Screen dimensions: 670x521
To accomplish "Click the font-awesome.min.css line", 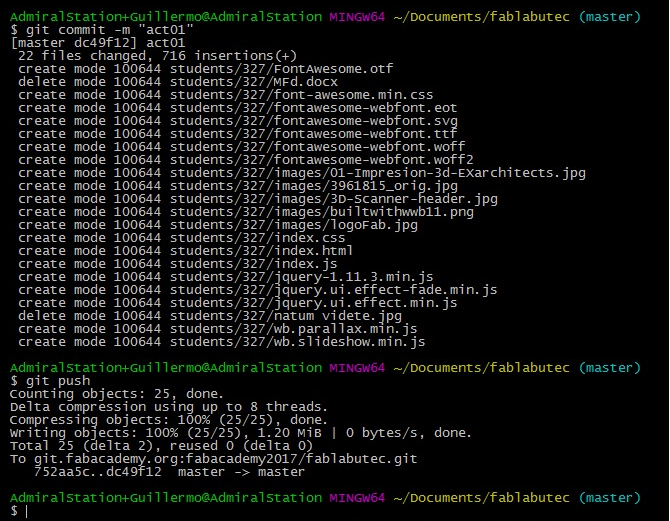I will click(225, 95).
